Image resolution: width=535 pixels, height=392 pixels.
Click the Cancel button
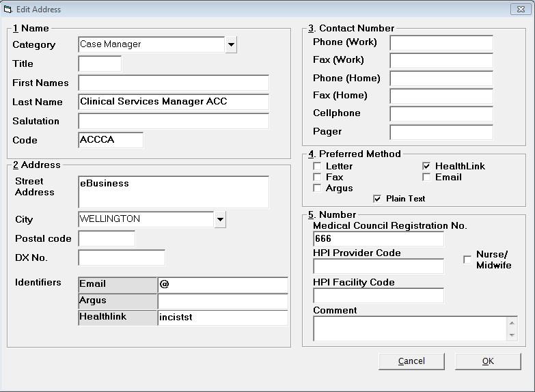click(x=411, y=361)
